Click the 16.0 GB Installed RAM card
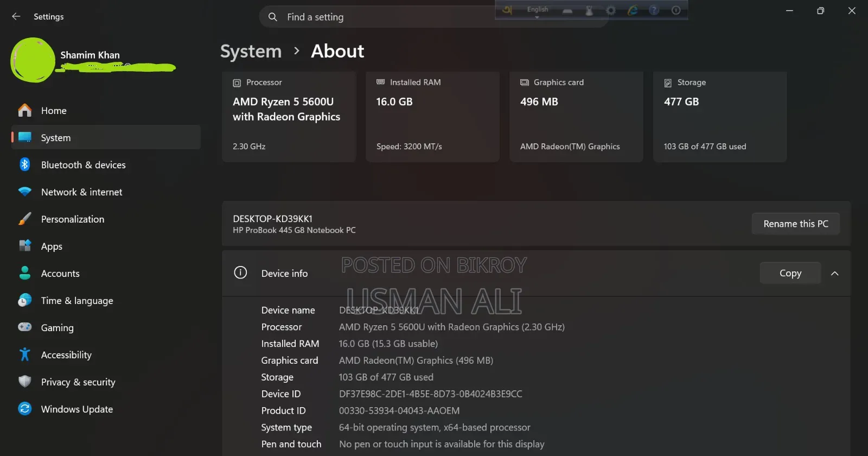 tap(433, 117)
